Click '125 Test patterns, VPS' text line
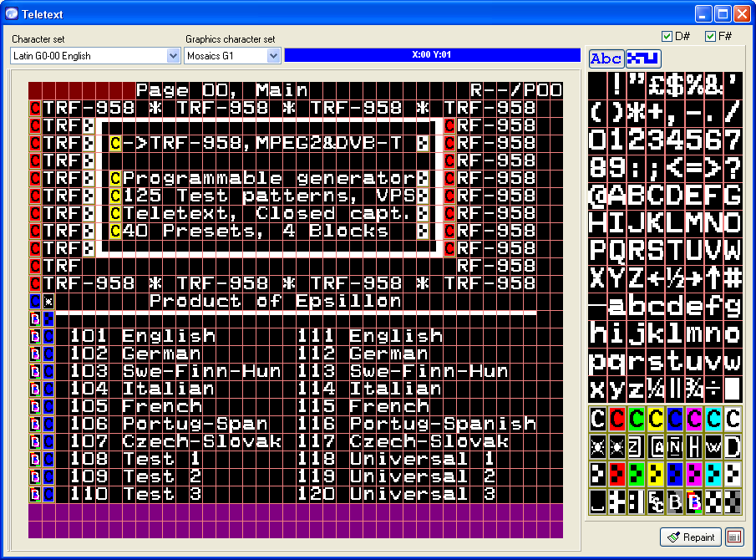 (269, 196)
